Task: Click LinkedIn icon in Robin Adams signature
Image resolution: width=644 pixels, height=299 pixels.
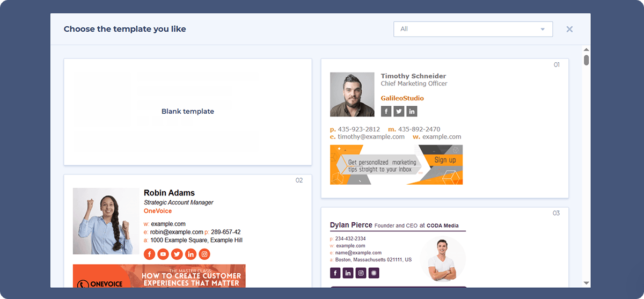Action: [x=191, y=254]
